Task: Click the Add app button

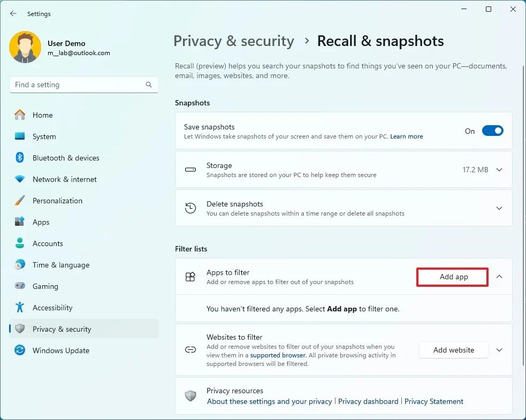Action: (452, 277)
